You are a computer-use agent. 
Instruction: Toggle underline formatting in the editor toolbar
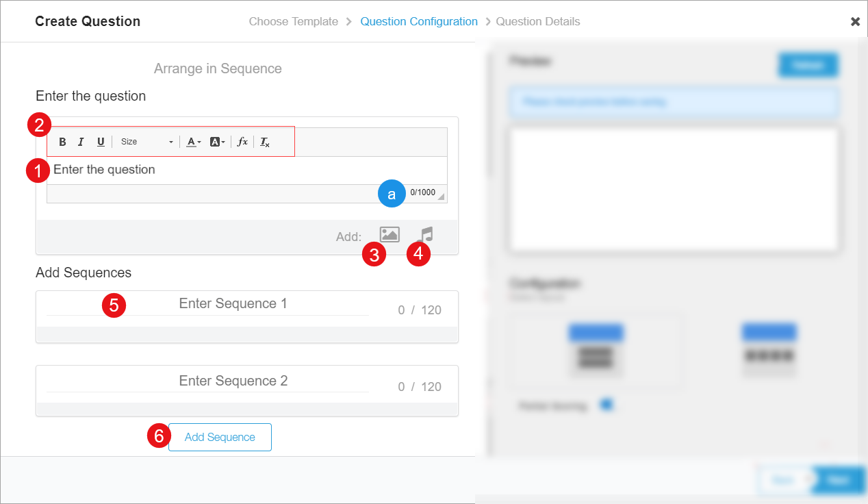click(x=101, y=142)
